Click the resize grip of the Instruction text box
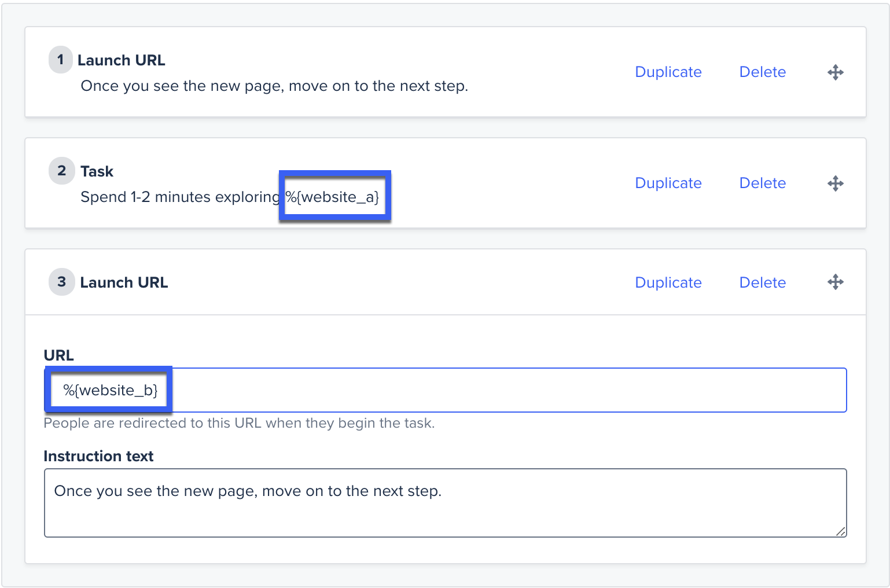 point(841,531)
